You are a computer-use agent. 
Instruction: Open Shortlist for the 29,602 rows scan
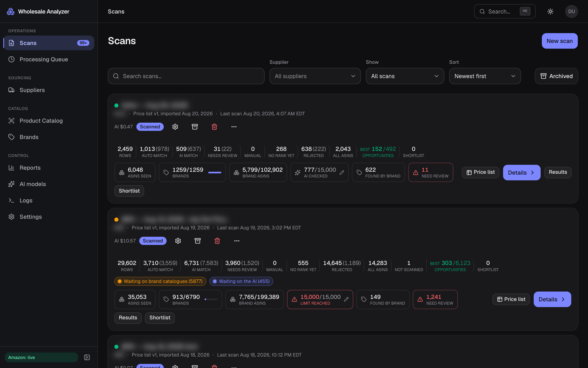160,318
